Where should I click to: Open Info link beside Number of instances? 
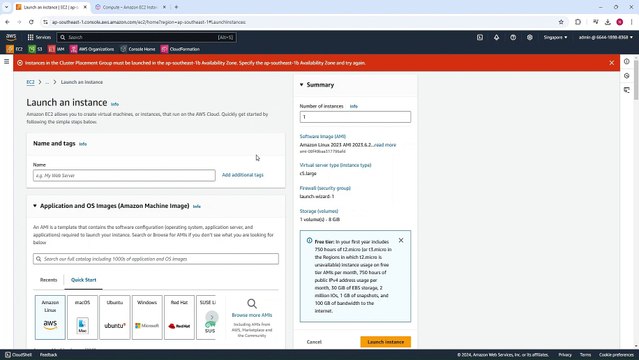tap(354, 106)
